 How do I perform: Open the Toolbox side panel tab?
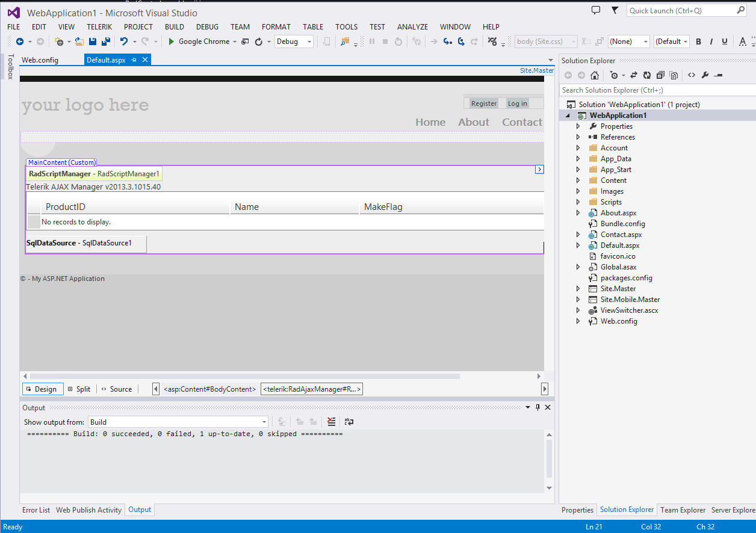pyautogui.click(x=10, y=67)
